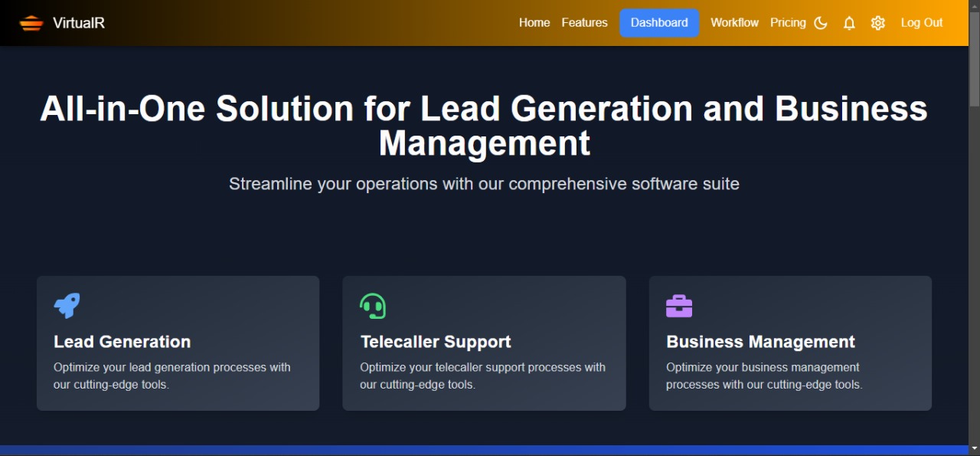The width and height of the screenshot is (980, 456).
Task: Select the Business Management card title
Action: click(760, 342)
